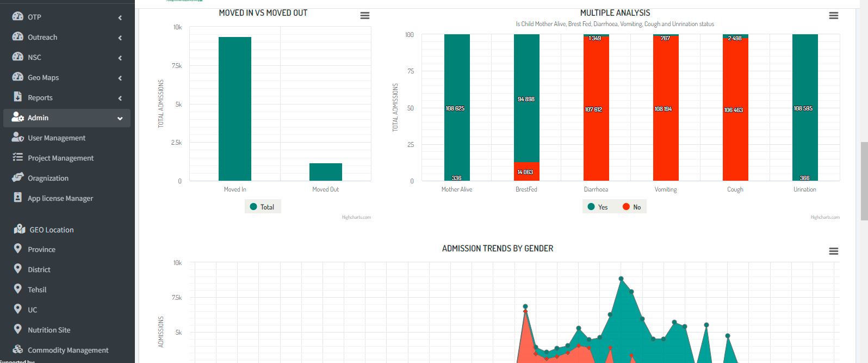Click the Mother Alive green bar
868x363 pixels.
tap(457, 107)
